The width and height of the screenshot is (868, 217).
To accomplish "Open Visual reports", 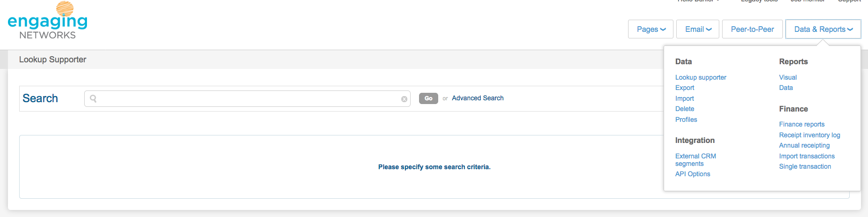I will pos(788,77).
